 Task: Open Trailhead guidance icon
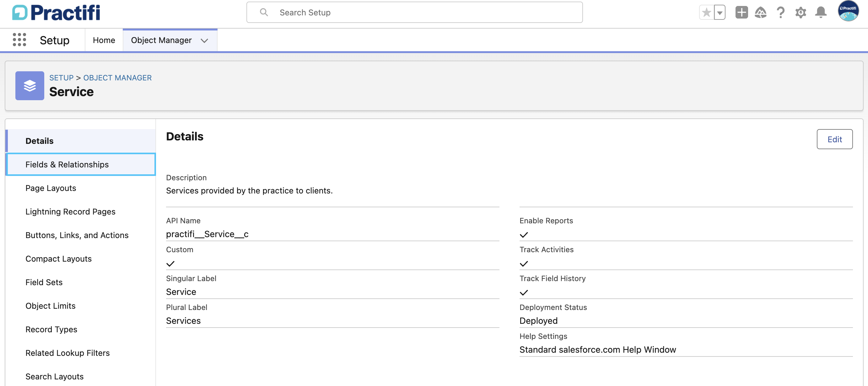pos(761,13)
